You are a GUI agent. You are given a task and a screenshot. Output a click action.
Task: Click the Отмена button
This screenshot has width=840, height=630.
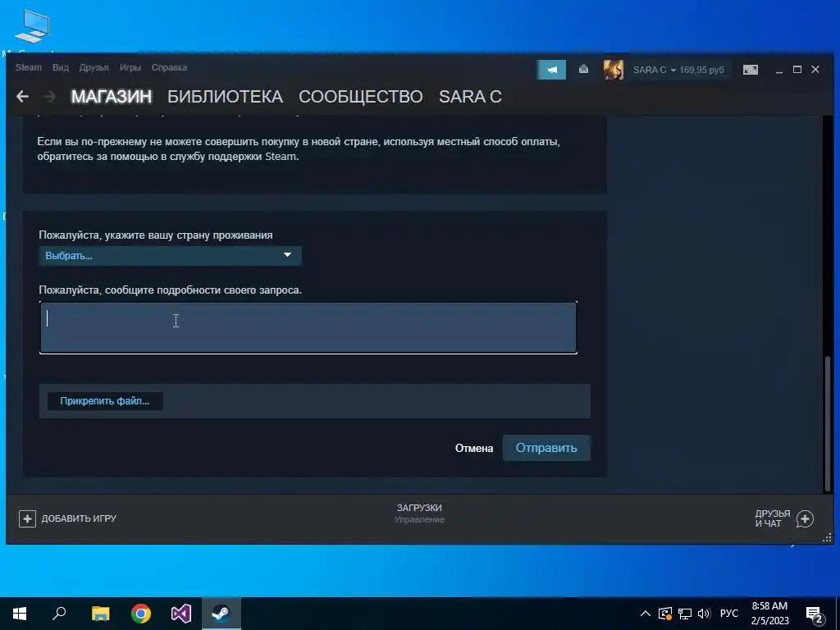474,448
